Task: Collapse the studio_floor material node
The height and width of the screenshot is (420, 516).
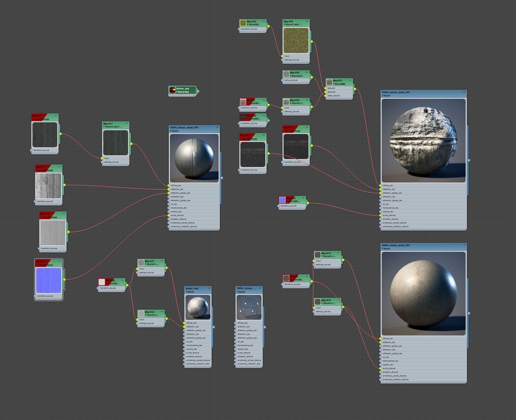Action: pyautogui.click(x=209, y=288)
